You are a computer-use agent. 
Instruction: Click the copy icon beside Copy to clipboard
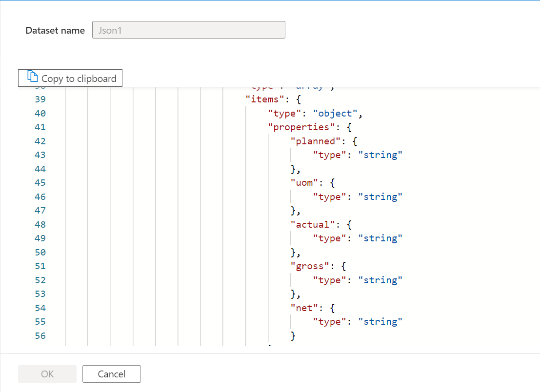[33, 77]
